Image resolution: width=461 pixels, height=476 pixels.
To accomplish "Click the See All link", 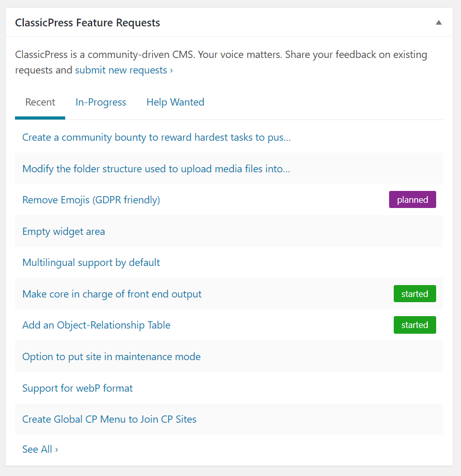I will click(x=40, y=449).
